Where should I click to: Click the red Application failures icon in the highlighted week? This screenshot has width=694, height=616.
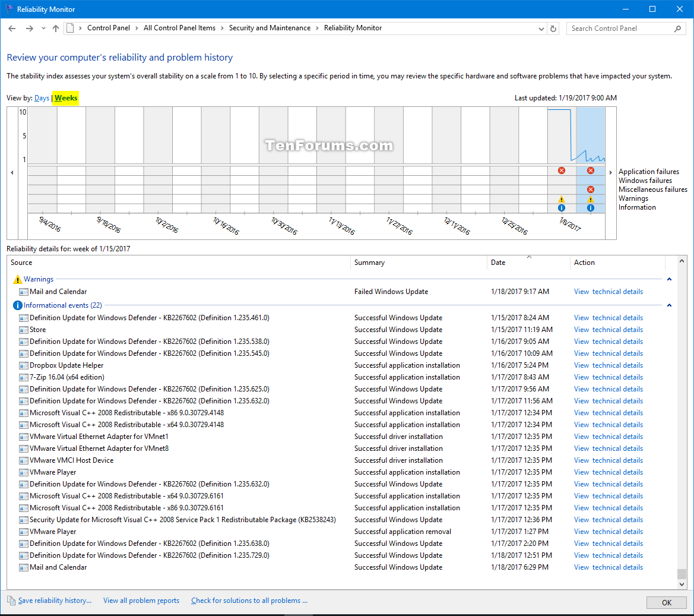click(591, 170)
